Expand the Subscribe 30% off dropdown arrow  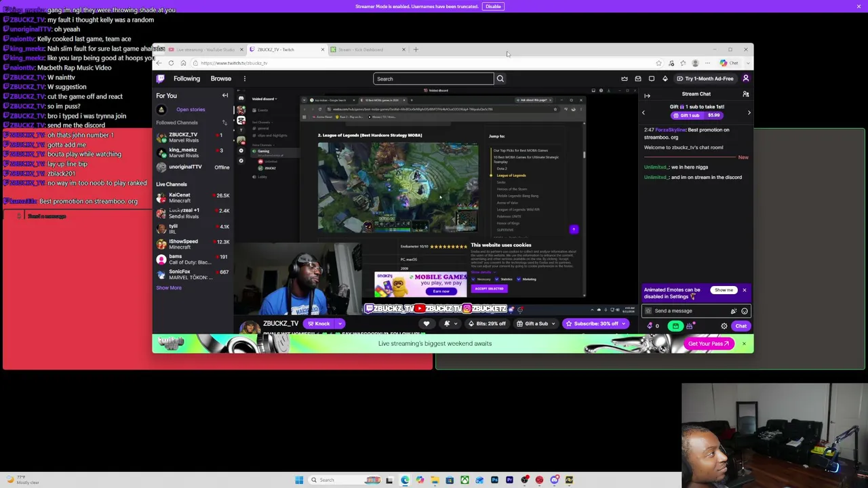point(623,324)
